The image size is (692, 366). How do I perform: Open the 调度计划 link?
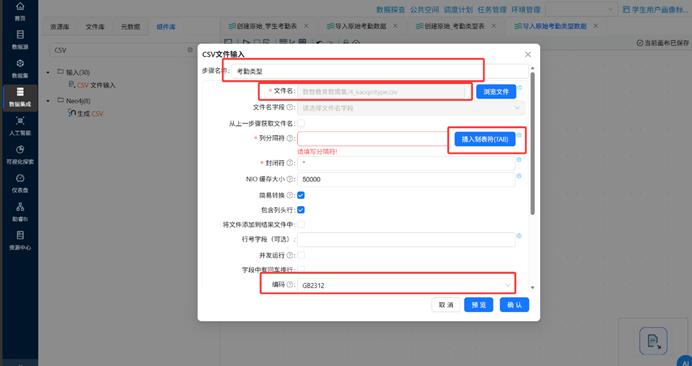coord(459,9)
